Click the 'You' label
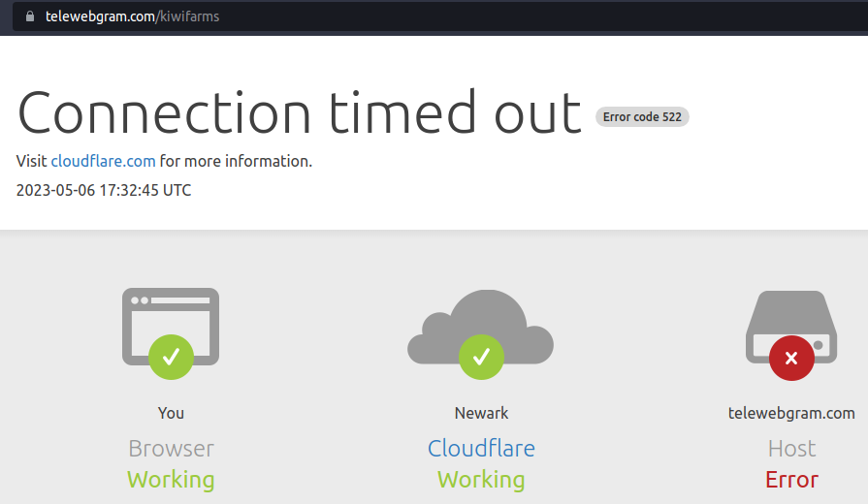Image resolution: width=868 pixels, height=504 pixels. coord(171,413)
